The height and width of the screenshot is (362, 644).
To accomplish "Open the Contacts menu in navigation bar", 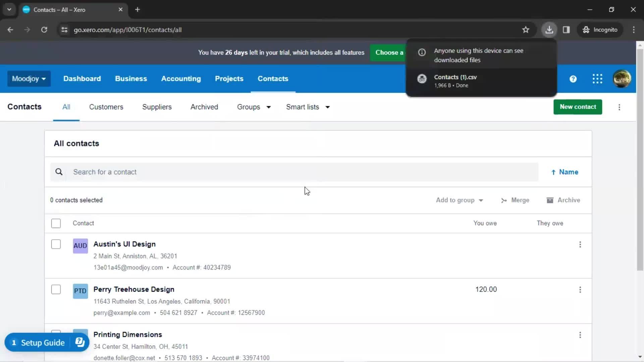I will pyautogui.click(x=273, y=79).
